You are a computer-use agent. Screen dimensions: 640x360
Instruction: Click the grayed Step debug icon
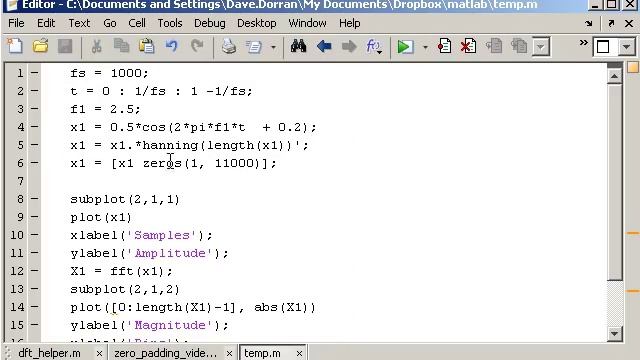[x=494, y=46]
